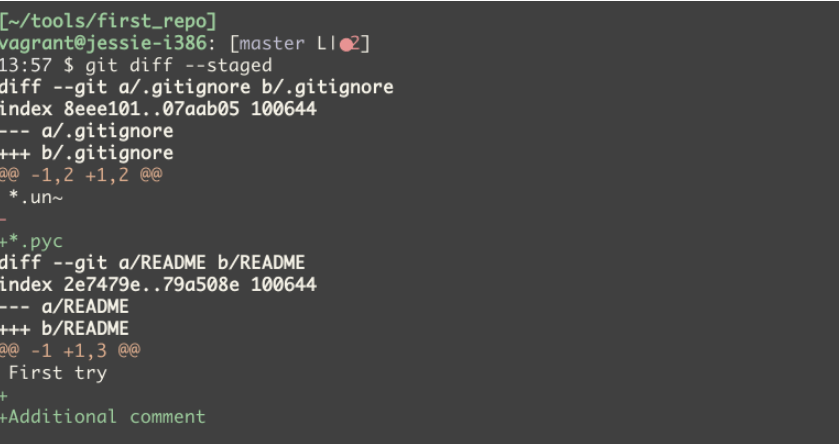The width and height of the screenshot is (839, 444).
Task: Click the --- a/.gitignore line
Action: (86, 131)
